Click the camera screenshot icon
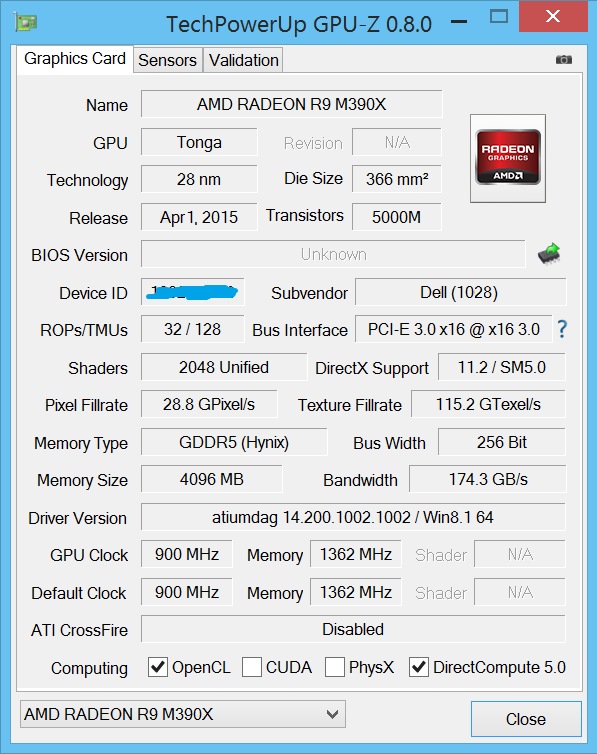Screen dimensions: 597x754 click(x=563, y=60)
